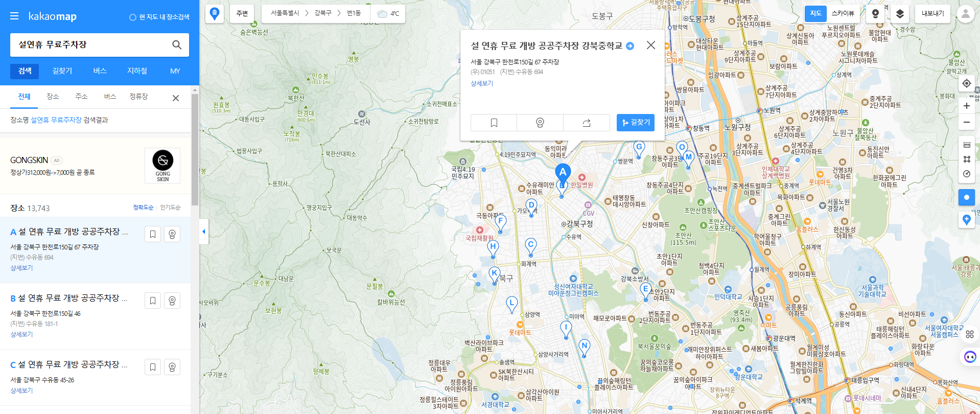
Task: Select the 검색 tab
Action: pos(25,71)
